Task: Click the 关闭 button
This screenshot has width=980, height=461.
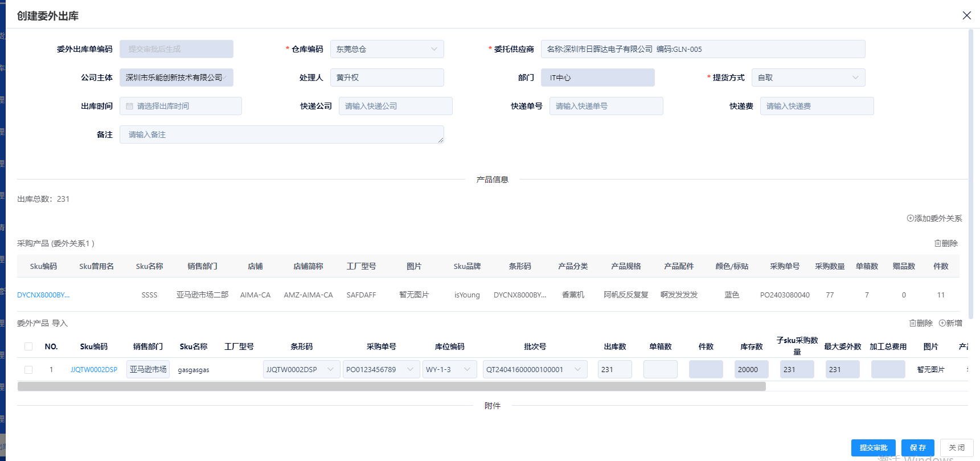Action: click(956, 448)
